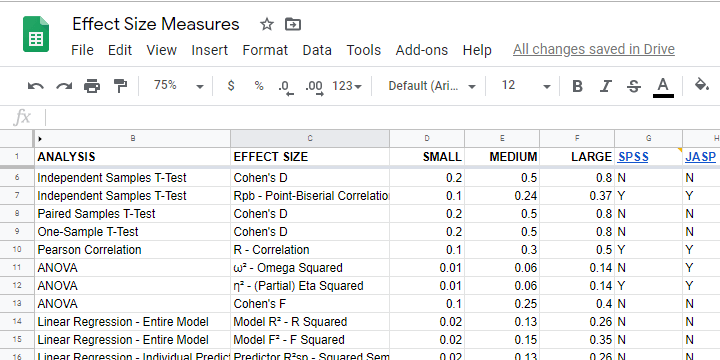Toggle Italic formatting
Image resolution: width=720 pixels, height=360 pixels.
[606, 86]
